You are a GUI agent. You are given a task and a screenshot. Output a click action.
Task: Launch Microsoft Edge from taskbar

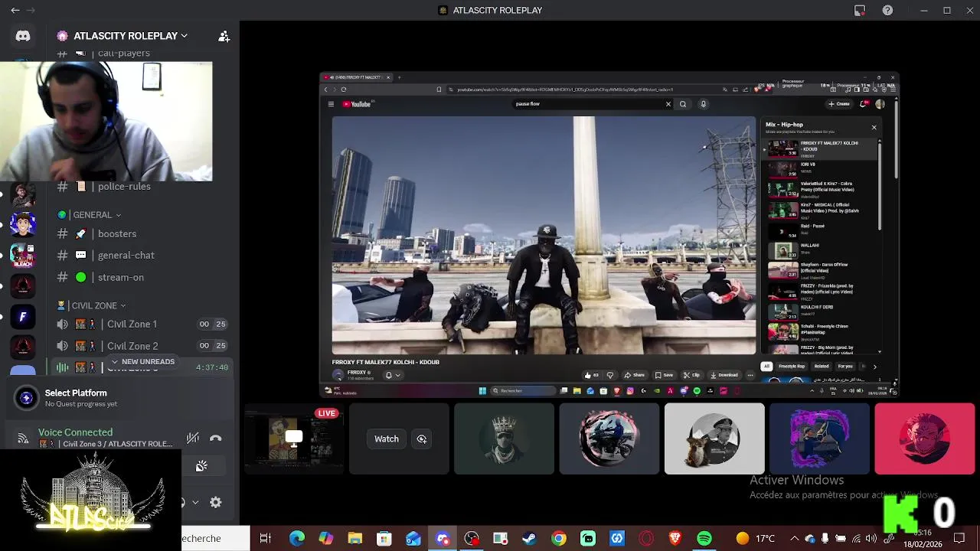[296, 539]
